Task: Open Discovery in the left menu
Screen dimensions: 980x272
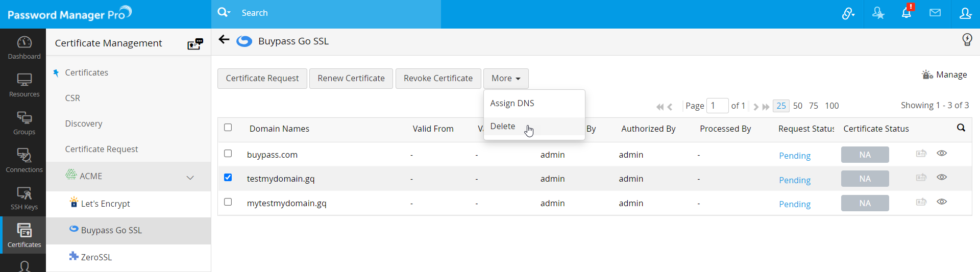Action: click(84, 123)
